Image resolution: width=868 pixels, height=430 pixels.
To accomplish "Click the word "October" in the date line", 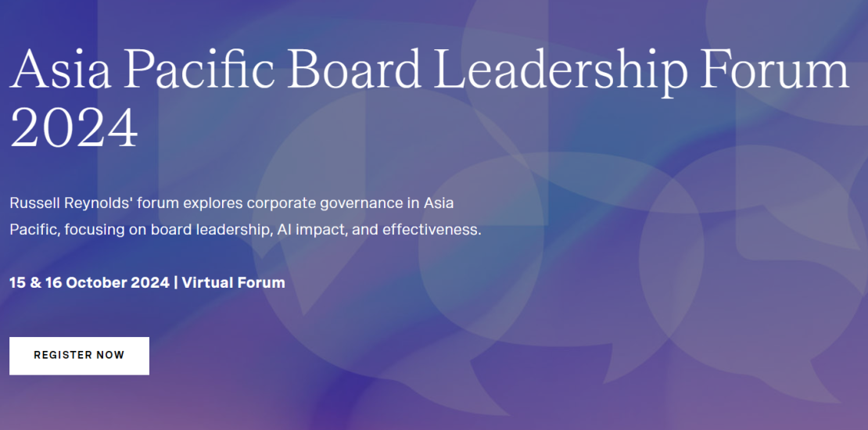I will (95, 282).
